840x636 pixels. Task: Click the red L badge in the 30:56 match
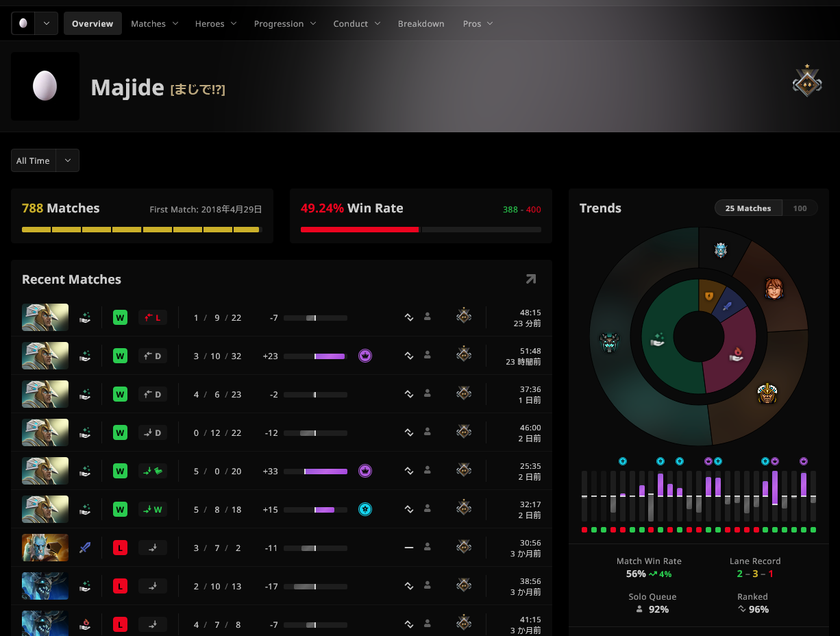tap(120, 548)
